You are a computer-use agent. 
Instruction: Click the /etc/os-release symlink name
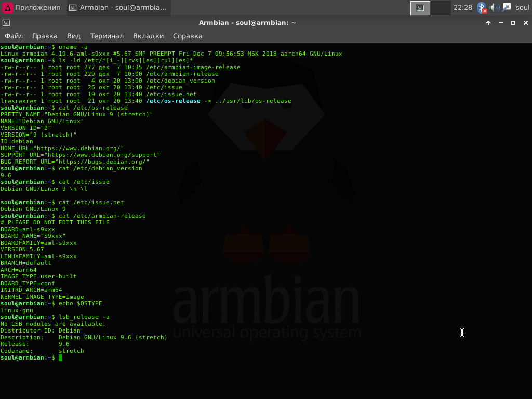[x=173, y=101]
